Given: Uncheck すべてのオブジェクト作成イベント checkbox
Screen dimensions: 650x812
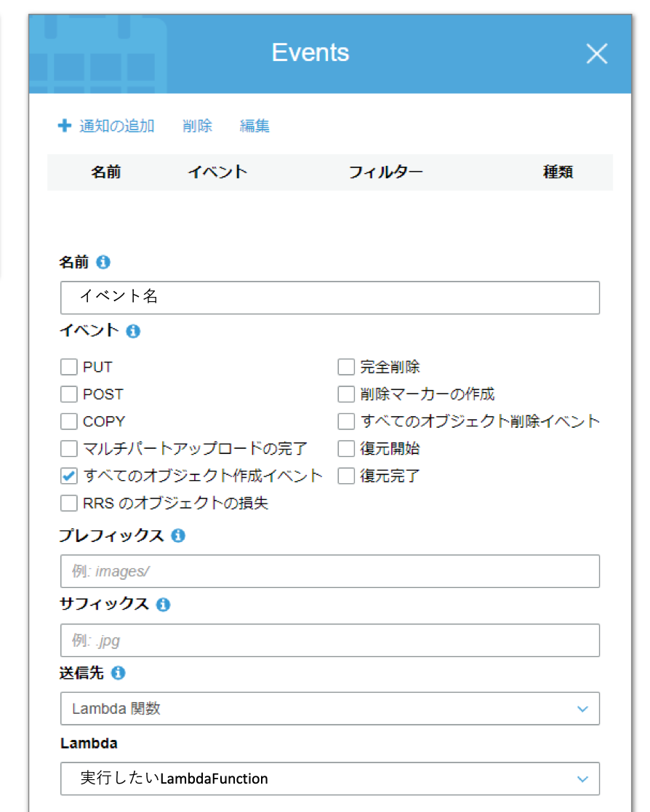Looking at the screenshot, I should [69, 477].
